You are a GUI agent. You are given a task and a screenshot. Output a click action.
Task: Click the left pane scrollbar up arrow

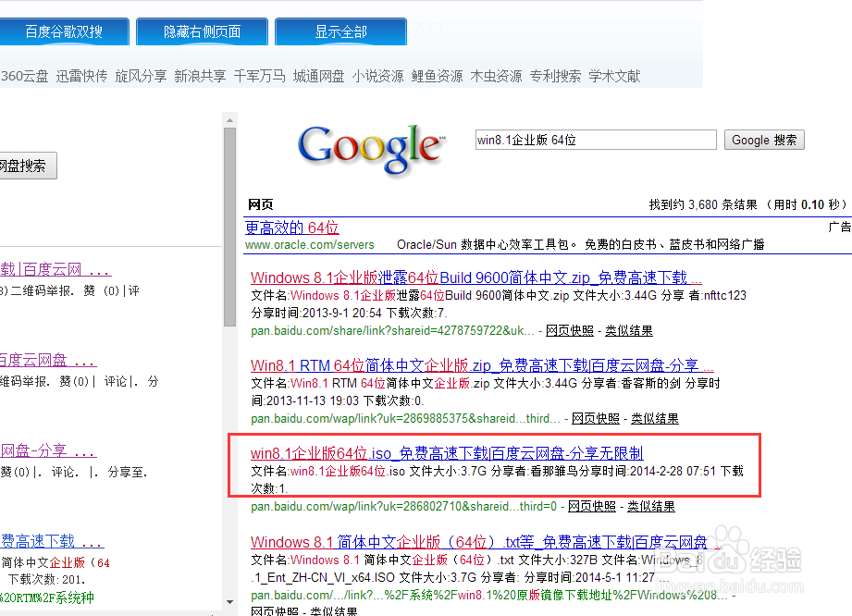click(229, 120)
